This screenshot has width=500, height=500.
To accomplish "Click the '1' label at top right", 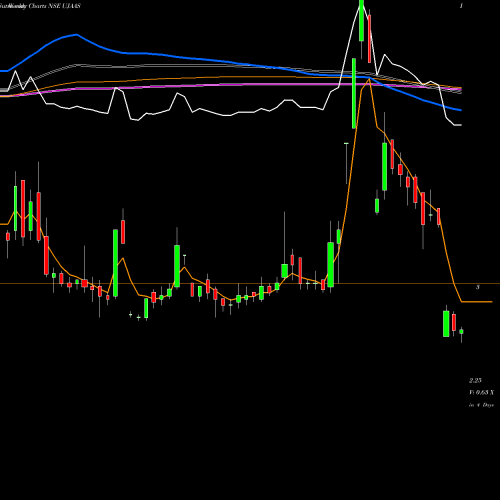I will pyautogui.click(x=461, y=6).
